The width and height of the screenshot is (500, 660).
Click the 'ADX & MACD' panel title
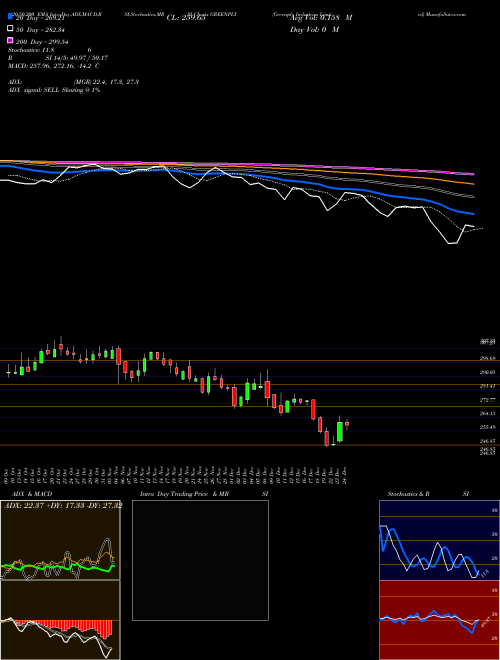click(x=32, y=494)
